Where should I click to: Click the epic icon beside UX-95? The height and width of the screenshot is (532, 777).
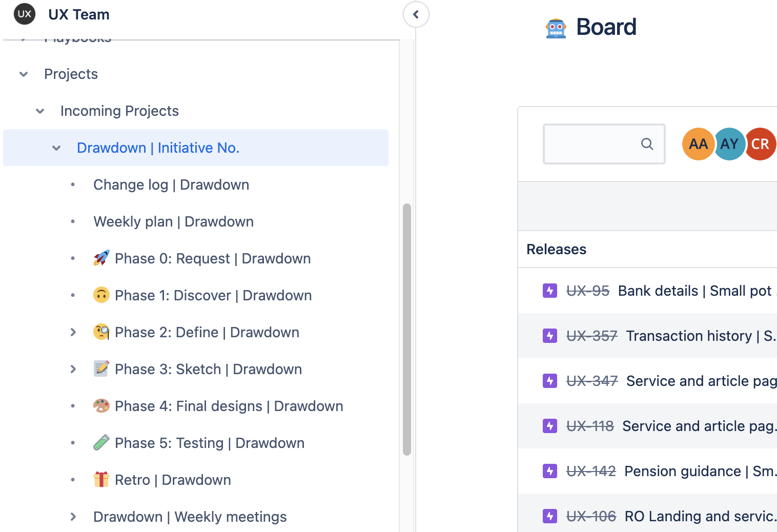coord(549,291)
